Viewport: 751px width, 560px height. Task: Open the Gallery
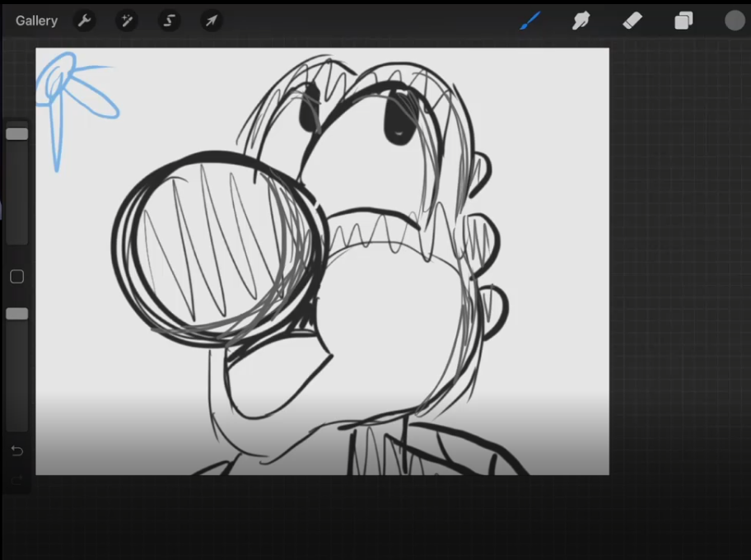pyautogui.click(x=36, y=21)
